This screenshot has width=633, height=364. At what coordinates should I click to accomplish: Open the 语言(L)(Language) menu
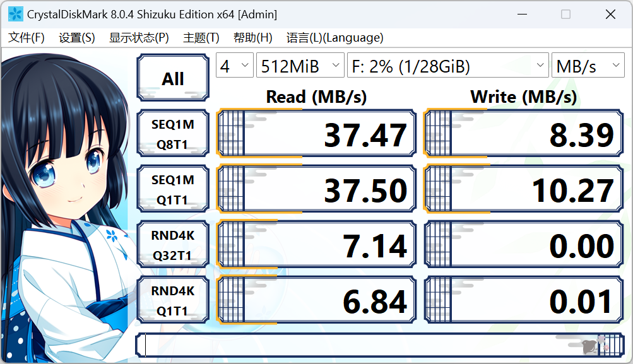334,37
